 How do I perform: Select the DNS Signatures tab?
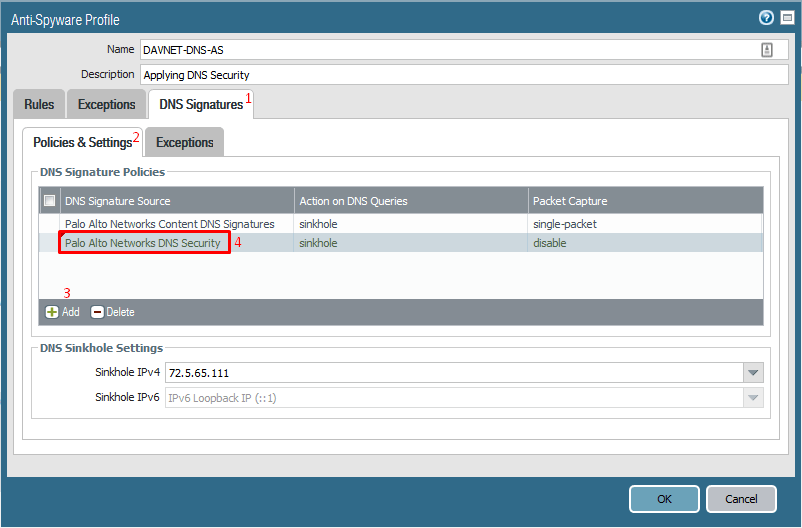pos(201,104)
